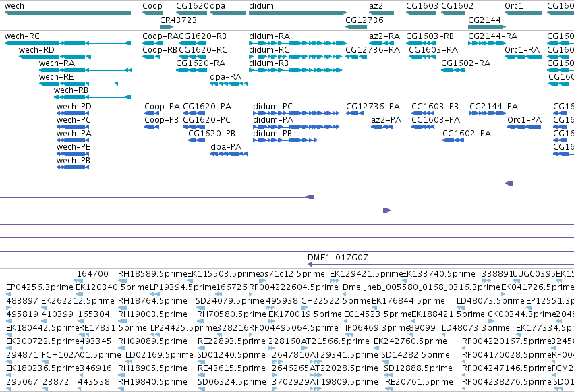Select the wech-RB transcript
574x392 pixels.
pyautogui.click(x=92, y=97)
